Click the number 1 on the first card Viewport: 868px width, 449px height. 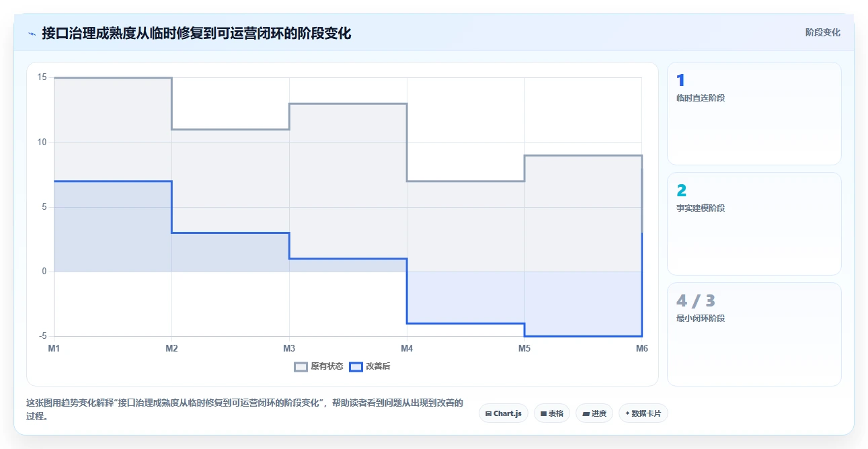point(680,81)
